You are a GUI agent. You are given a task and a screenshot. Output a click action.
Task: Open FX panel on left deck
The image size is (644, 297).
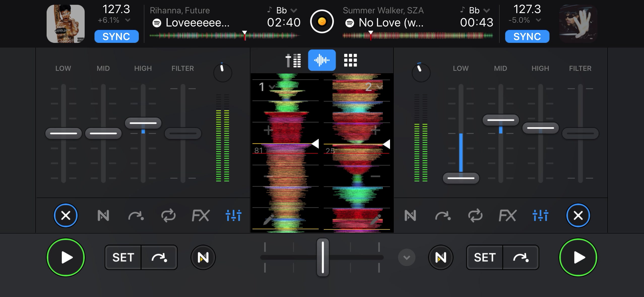point(201,216)
